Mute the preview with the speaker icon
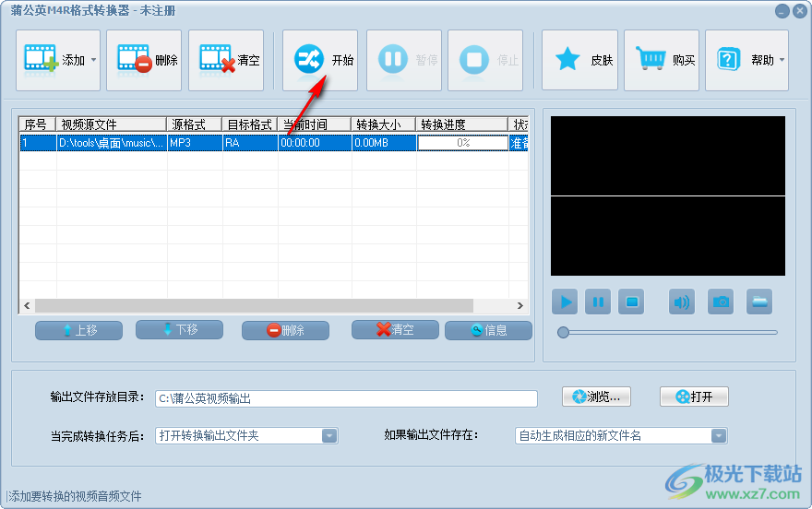Viewport: 812px width, 509px height. 682,302
